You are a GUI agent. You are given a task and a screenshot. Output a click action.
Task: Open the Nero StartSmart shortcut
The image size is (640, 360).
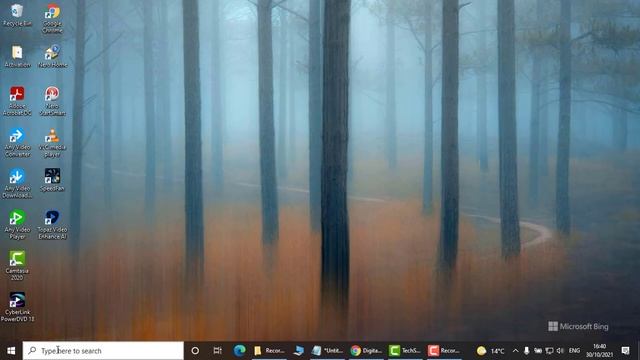click(53, 101)
